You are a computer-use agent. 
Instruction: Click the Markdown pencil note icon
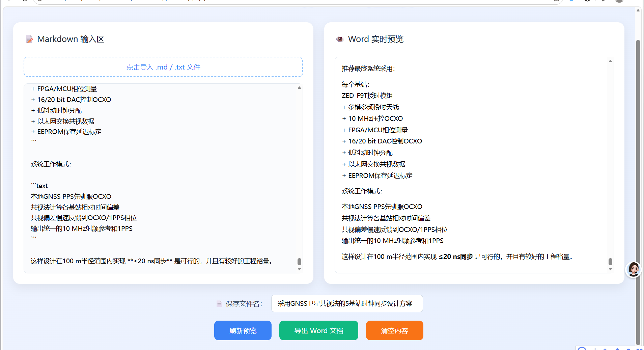(x=29, y=39)
